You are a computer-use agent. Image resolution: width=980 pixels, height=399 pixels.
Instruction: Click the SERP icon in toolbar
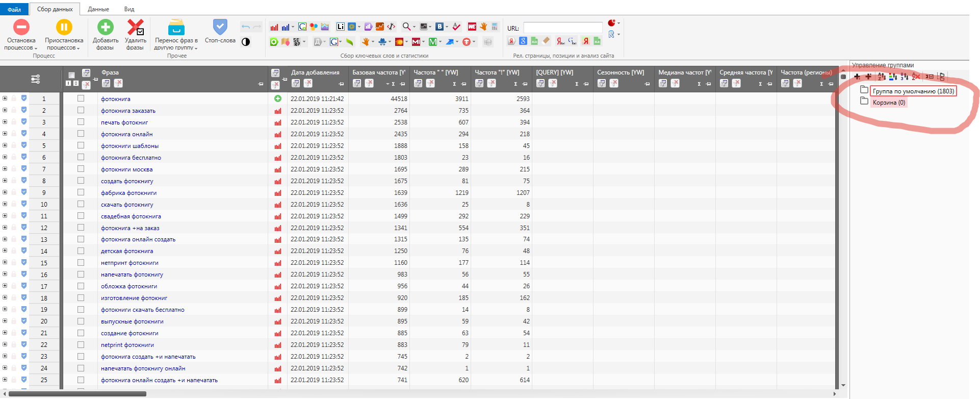tap(297, 42)
